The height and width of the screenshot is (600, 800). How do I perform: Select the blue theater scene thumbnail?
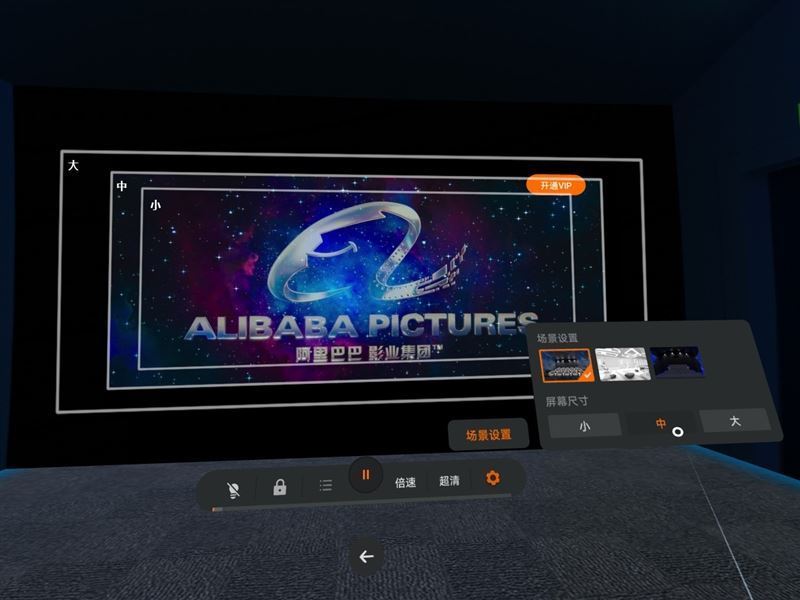point(677,362)
